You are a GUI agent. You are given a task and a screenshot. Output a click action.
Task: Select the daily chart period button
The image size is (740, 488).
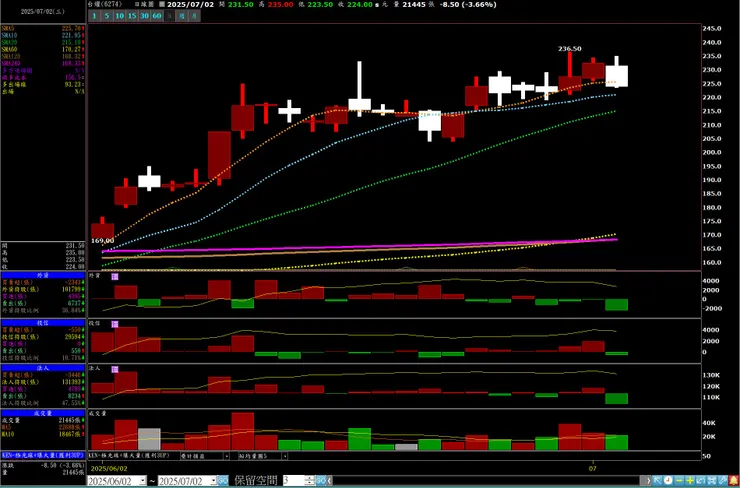point(169,16)
